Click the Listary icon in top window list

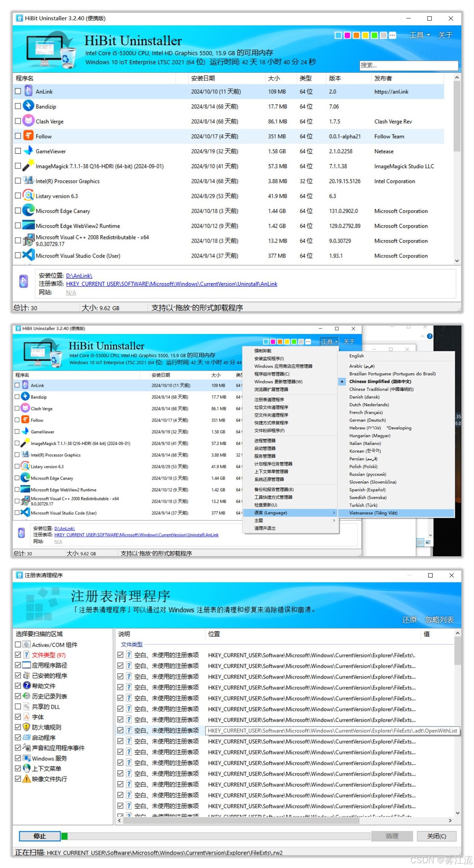[29, 195]
